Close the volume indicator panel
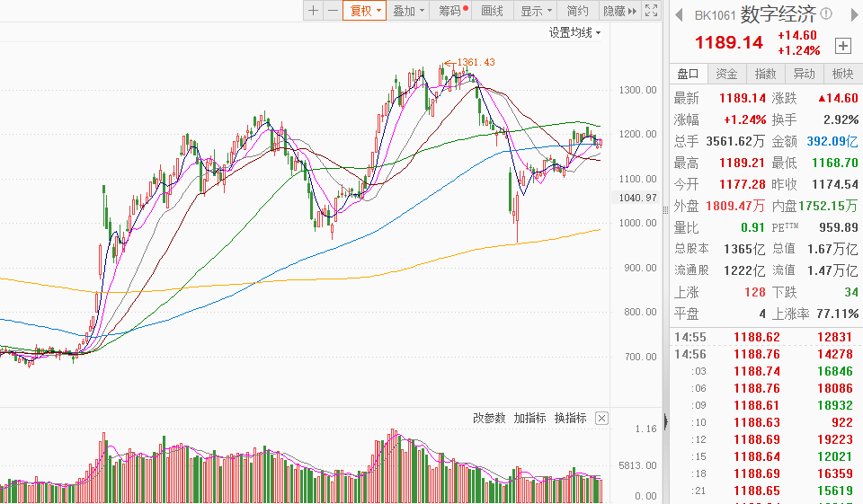Image resolution: width=863 pixels, height=504 pixels. (601, 419)
